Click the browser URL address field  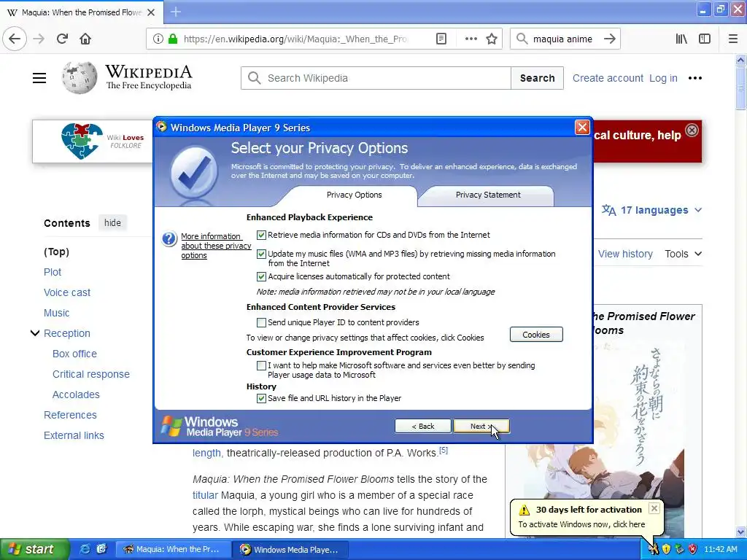pos(295,39)
